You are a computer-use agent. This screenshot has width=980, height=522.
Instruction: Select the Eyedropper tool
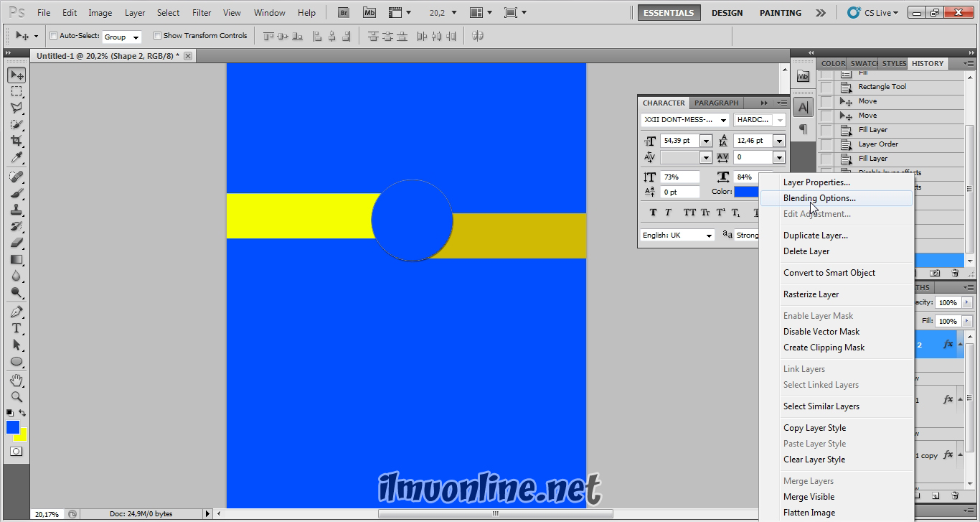16,158
